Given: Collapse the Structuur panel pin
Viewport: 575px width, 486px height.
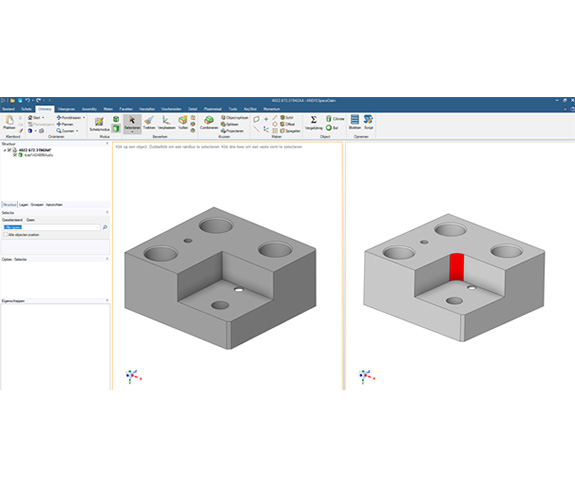Looking at the screenshot, I should point(107,144).
